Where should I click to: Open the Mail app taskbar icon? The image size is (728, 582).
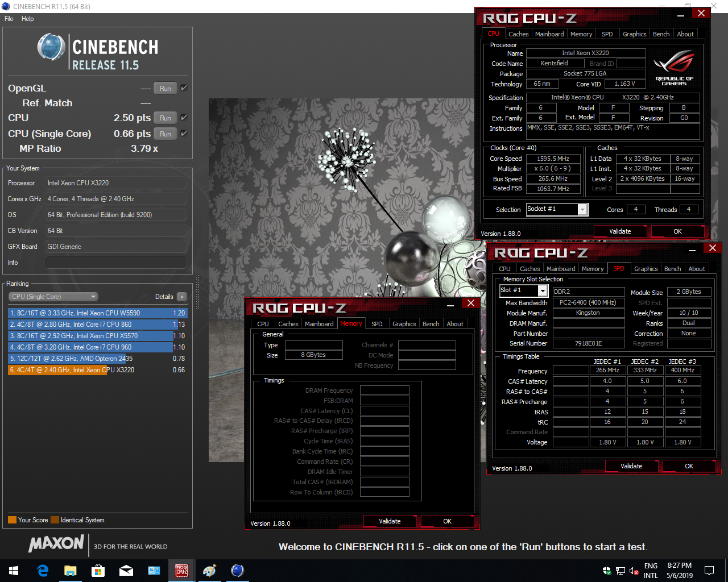click(x=126, y=570)
